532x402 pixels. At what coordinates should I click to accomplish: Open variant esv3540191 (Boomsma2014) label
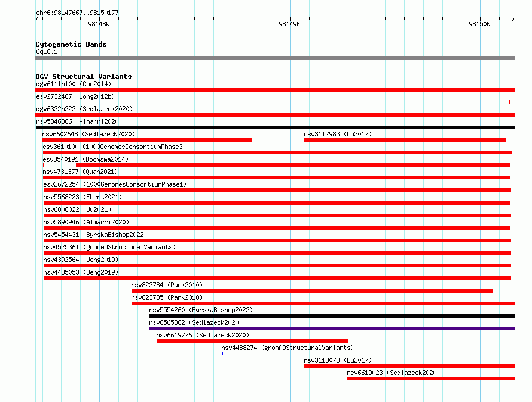[85, 159]
